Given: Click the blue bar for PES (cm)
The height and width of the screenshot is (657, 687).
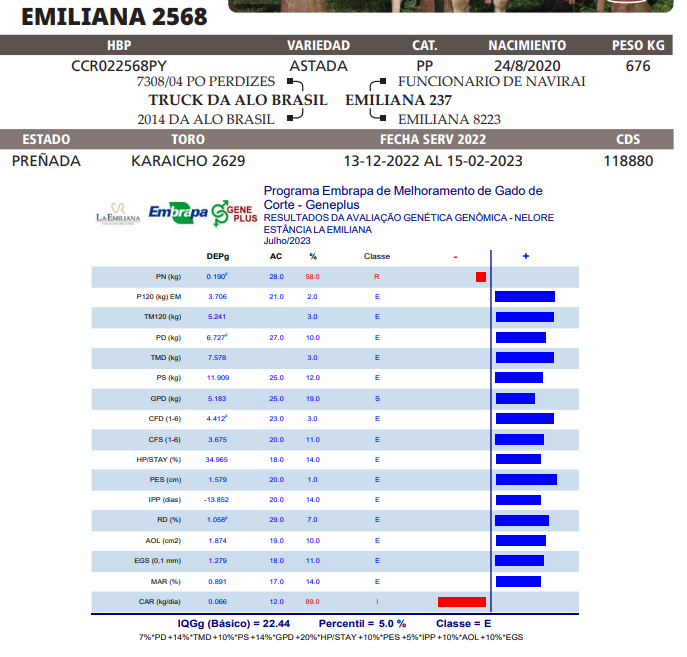Looking at the screenshot, I should (x=526, y=480).
